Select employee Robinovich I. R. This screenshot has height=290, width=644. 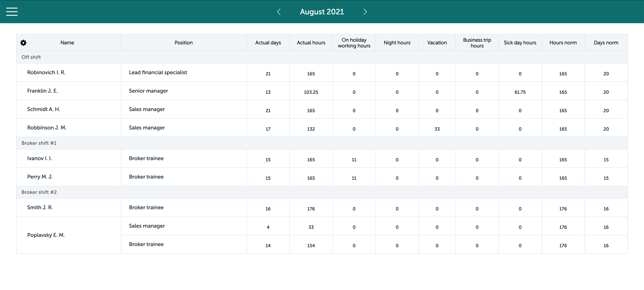coord(46,72)
